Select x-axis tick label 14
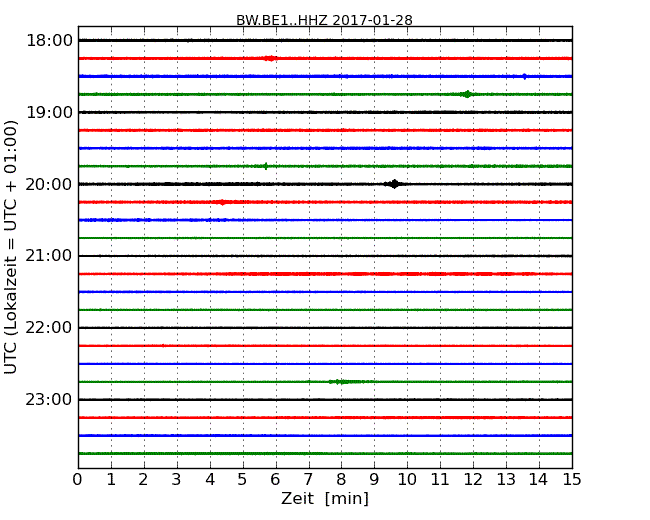 [x=539, y=479]
